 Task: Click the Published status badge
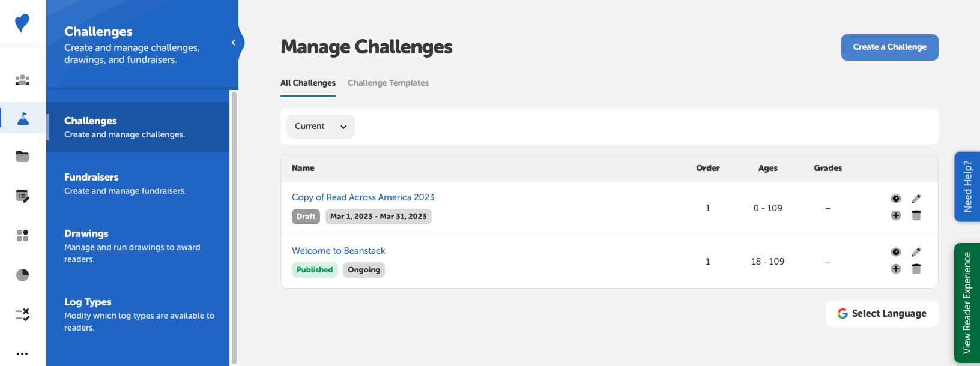click(315, 270)
